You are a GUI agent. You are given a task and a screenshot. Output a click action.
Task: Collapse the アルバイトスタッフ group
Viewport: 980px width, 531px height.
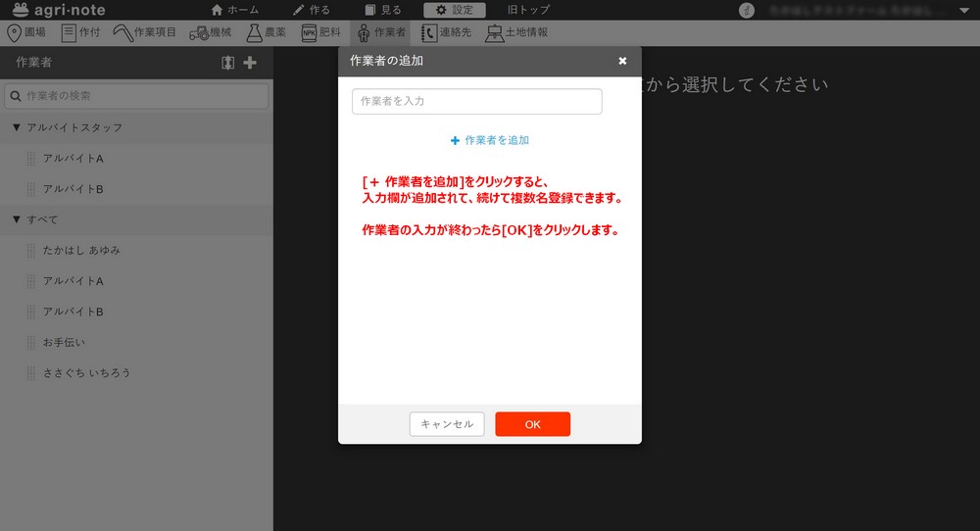point(17,127)
